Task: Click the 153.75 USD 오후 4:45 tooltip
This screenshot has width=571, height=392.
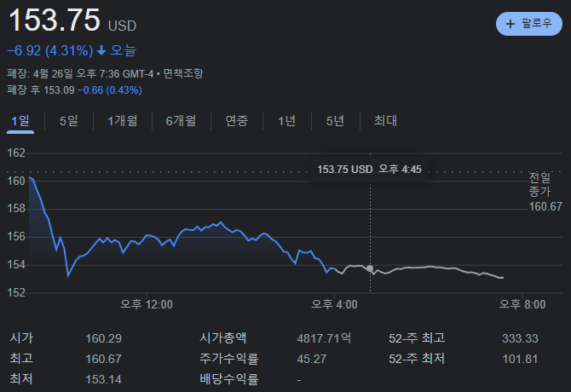Action: [x=369, y=170]
